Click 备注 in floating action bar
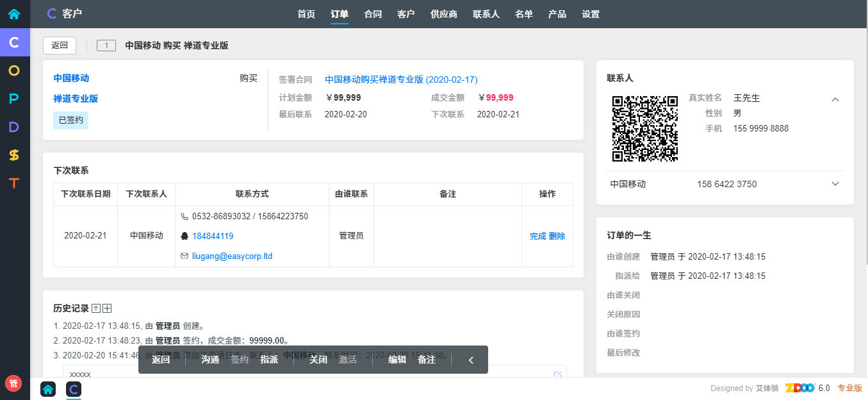This screenshot has height=400, width=868. (x=427, y=360)
